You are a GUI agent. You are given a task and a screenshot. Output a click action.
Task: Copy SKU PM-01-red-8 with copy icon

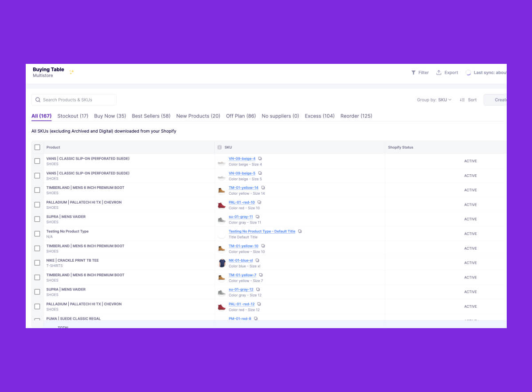[256, 318]
